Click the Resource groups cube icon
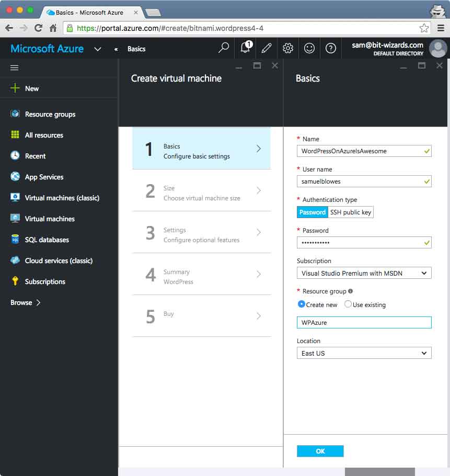The image size is (450, 476). (15, 114)
